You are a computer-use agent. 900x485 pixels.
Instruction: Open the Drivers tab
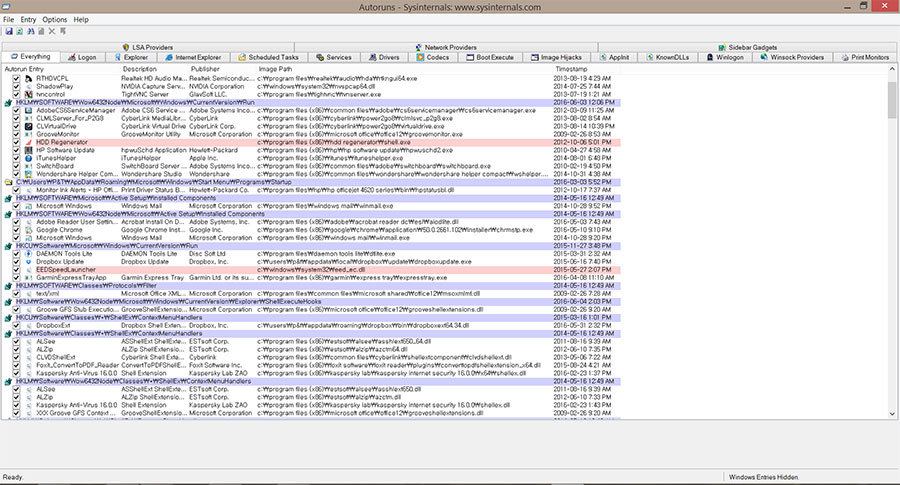384,57
